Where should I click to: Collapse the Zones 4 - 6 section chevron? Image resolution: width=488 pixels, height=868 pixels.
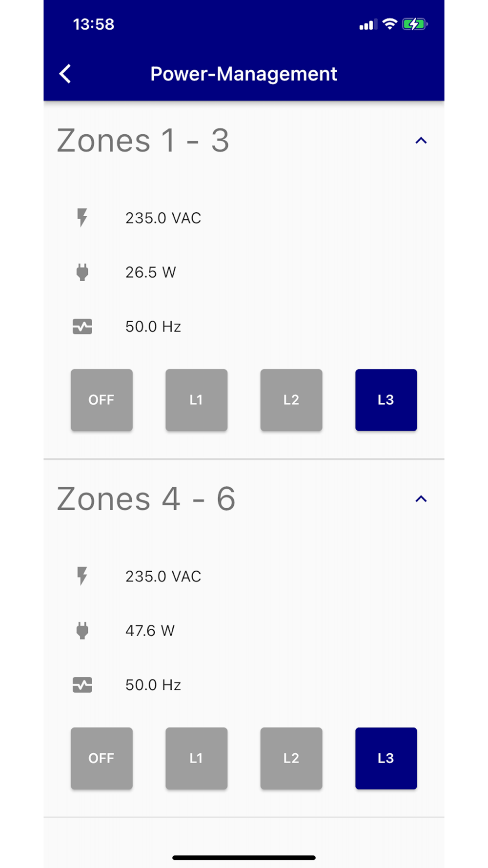(x=421, y=499)
